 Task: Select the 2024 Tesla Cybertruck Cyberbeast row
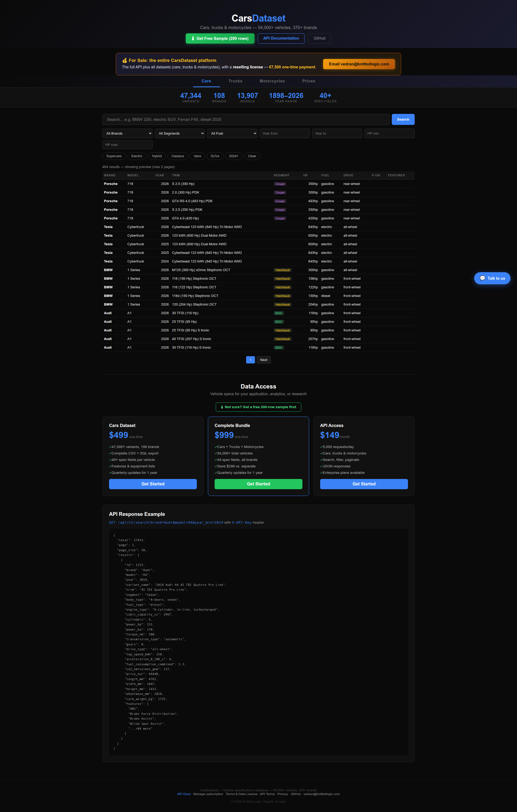coord(258,261)
